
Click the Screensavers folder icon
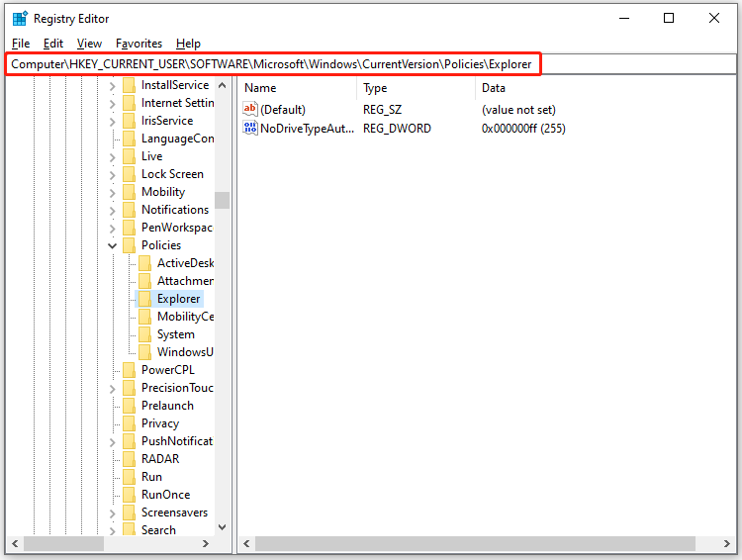(130, 513)
